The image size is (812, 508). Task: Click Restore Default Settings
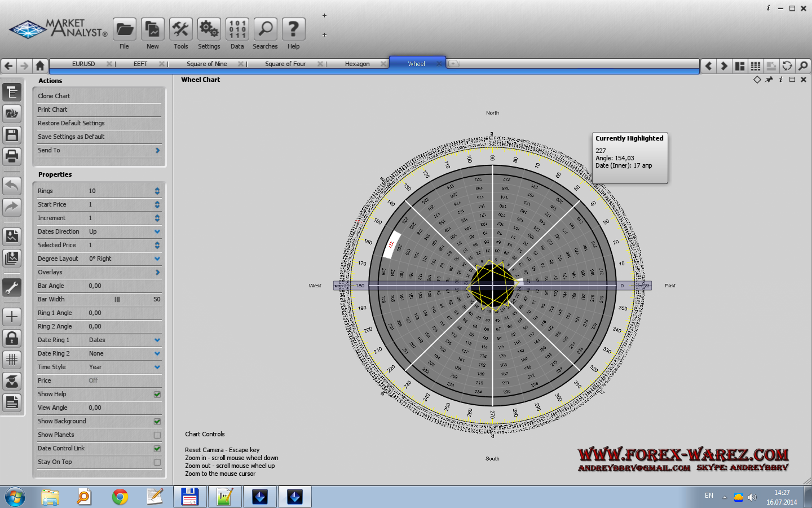point(71,123)
